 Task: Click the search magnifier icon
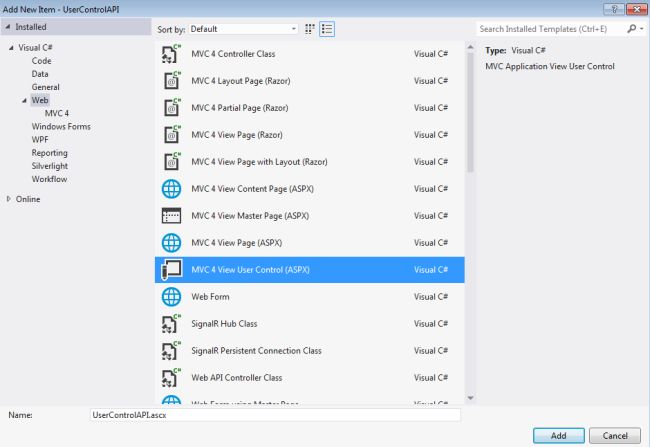point(631,29)
